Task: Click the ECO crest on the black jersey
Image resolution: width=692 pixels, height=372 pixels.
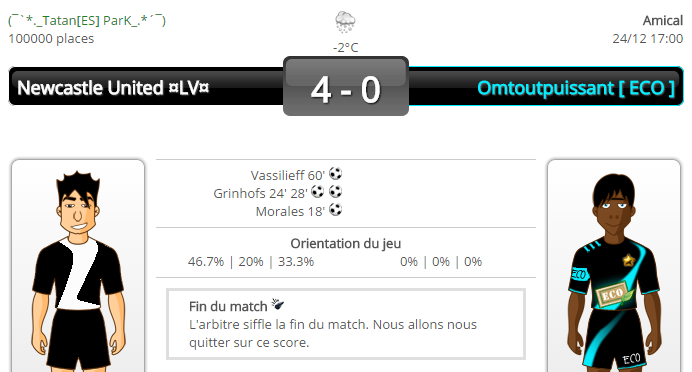Action: click(x=613, y=294)
